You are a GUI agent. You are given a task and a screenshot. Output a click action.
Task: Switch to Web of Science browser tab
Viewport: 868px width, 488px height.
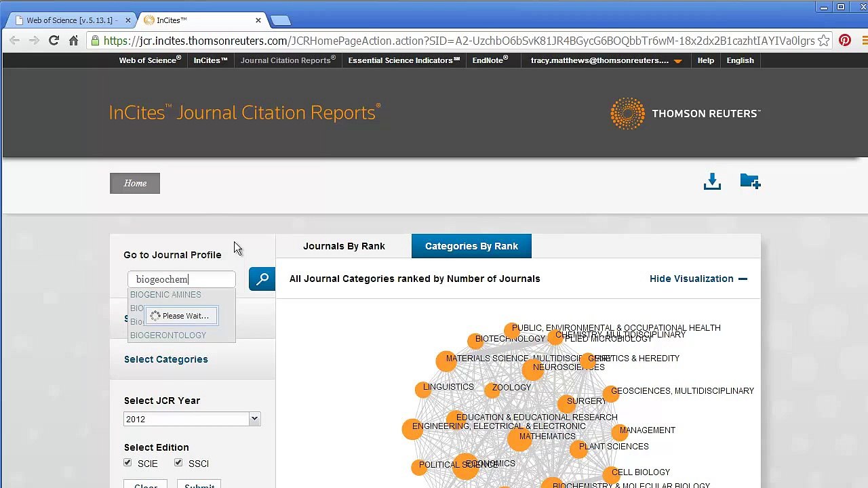[x=71, y=20]
